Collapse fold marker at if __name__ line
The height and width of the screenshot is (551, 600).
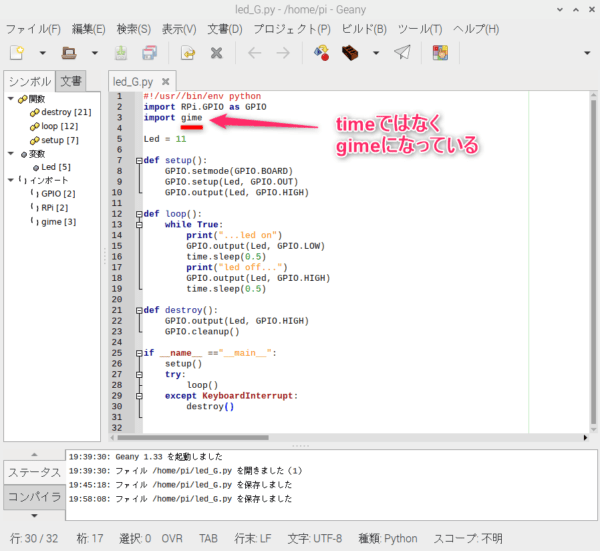(x=139, y=354)
